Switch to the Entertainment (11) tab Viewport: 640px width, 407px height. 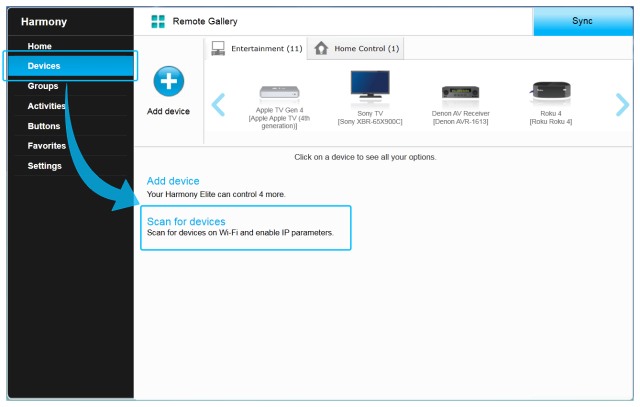click(256, 49)
